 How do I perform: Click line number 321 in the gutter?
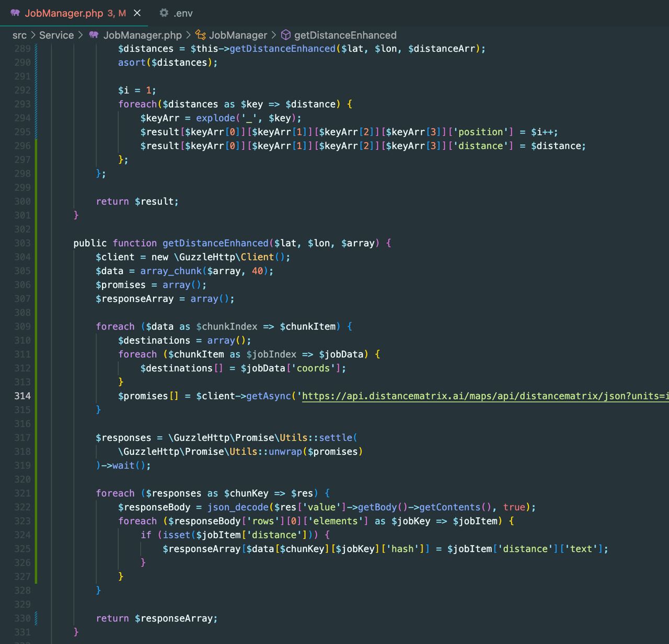click(x=22, y=493)
